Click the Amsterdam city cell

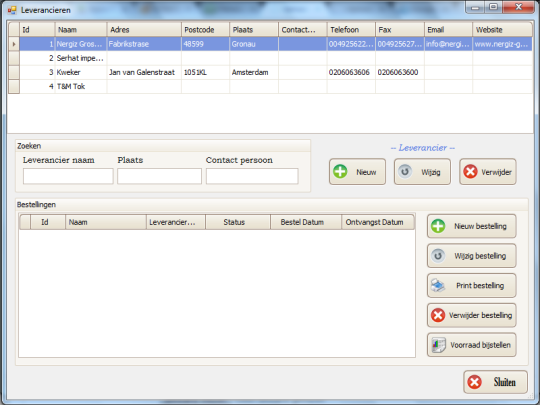[x=254, y=72]
